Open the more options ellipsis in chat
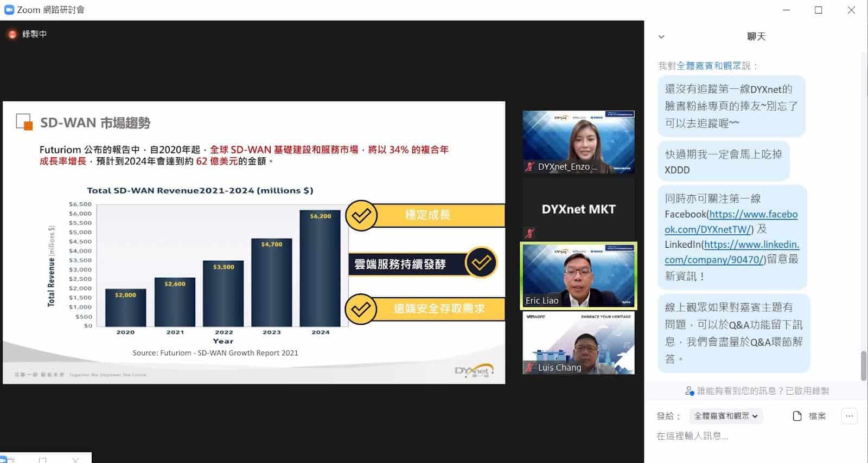This screenshot has width=868, height=463. 850,416
